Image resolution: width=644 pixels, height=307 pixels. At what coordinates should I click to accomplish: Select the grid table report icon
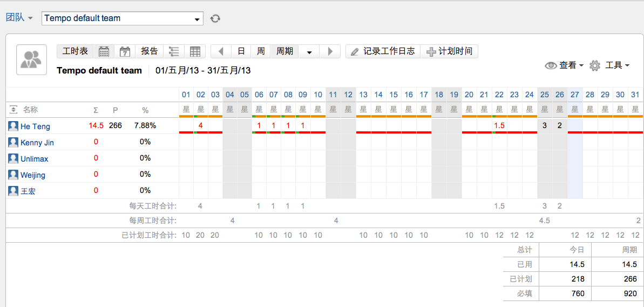(195, 51)
